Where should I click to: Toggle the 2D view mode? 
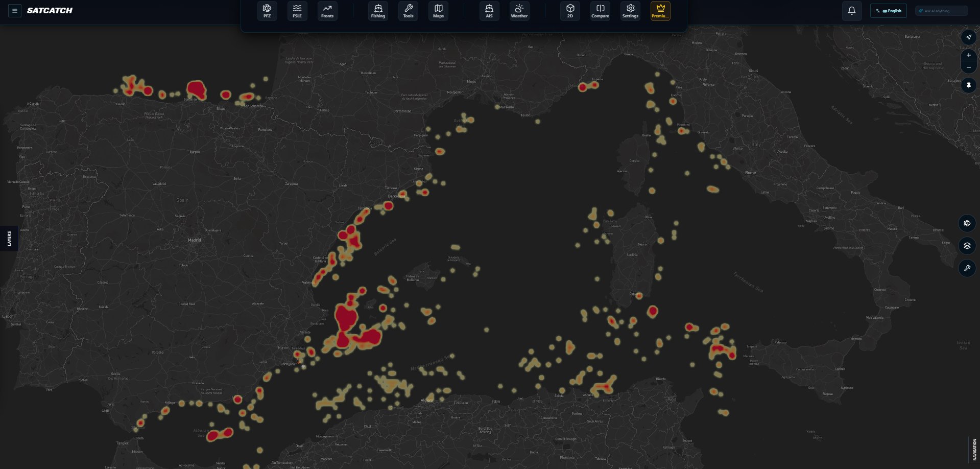[x=570, y=11]
